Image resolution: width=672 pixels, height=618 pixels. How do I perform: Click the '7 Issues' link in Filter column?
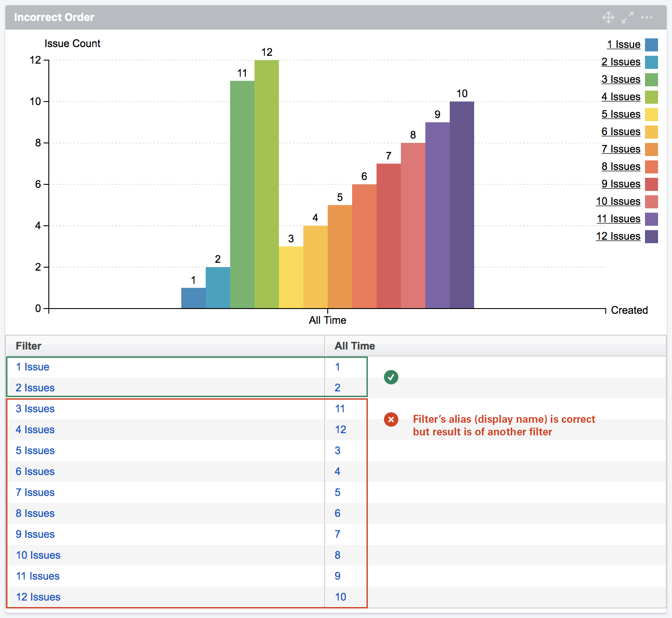pos(35,492)
